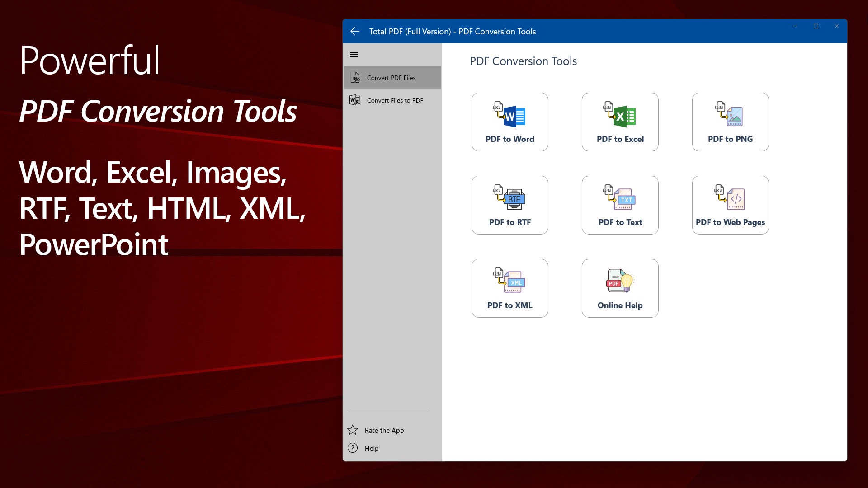Choose the PDF to Text converter
Viewport: 868px width, 488px height.
[620, 205]
